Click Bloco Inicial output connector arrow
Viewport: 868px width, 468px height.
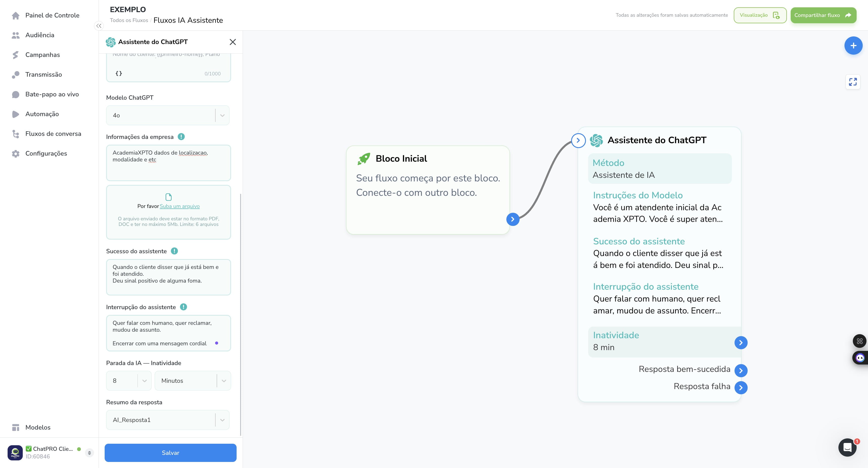(x=513, y=219)
